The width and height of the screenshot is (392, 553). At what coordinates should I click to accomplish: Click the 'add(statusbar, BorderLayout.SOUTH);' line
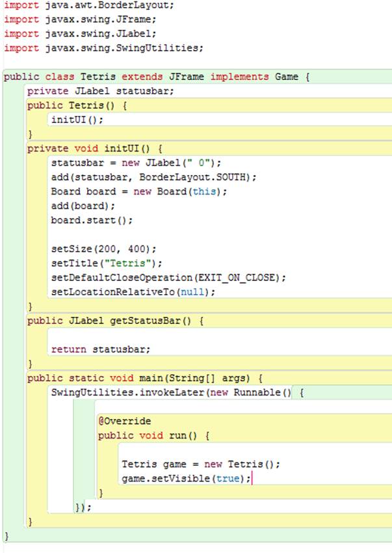point(153,177)
